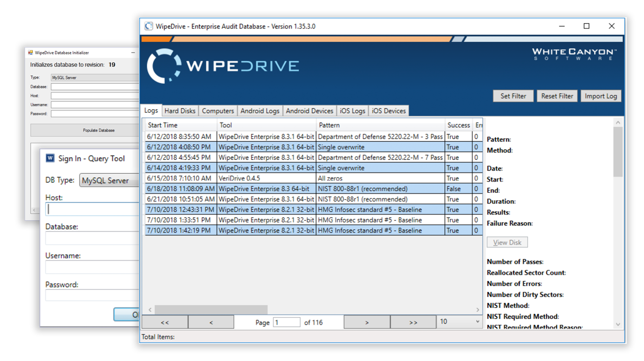Select the 7/10/2018 12:43:31 PM log row
The image size is (644, 361).
click(314, 210)
